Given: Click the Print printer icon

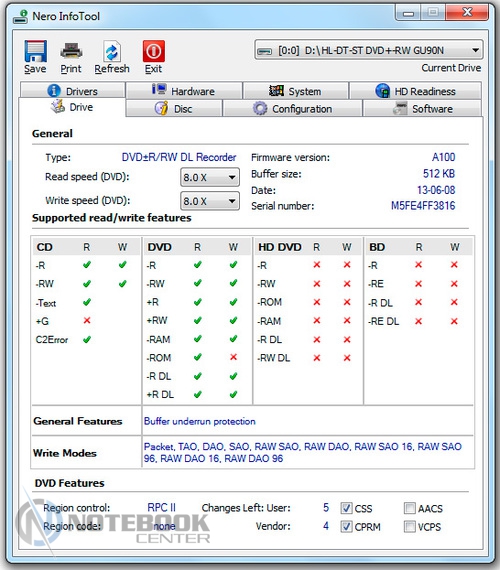Looking at the screenshot, I should pos(71,51).
